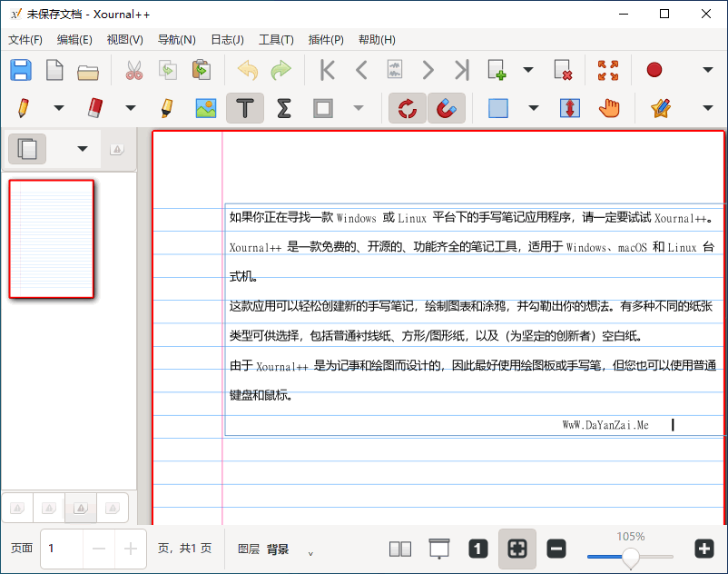Image resolution: width=728 pixels, height=574 pixels.
Task: Select the Highlighter tool
Action: [x=167, y=108]
